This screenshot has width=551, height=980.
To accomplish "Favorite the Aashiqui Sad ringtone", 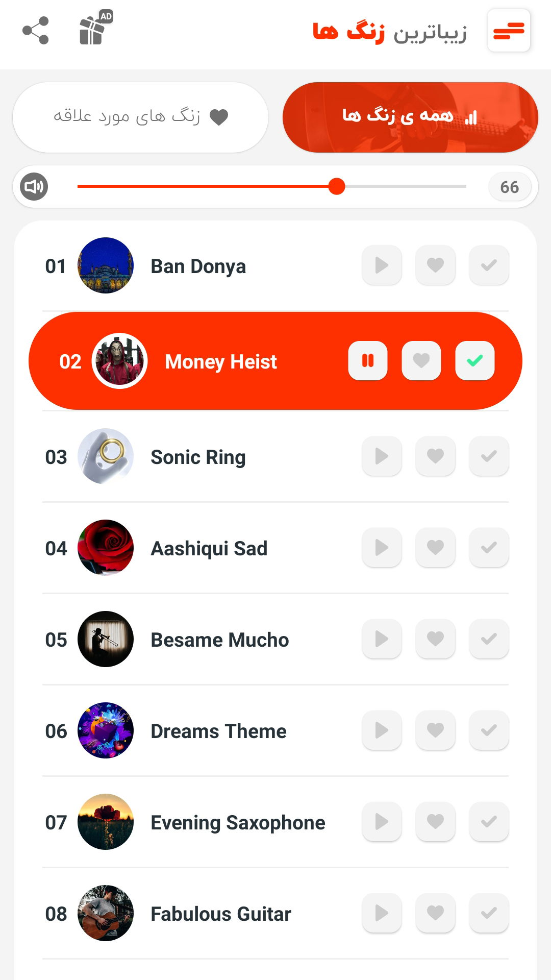I will [435, 548].
